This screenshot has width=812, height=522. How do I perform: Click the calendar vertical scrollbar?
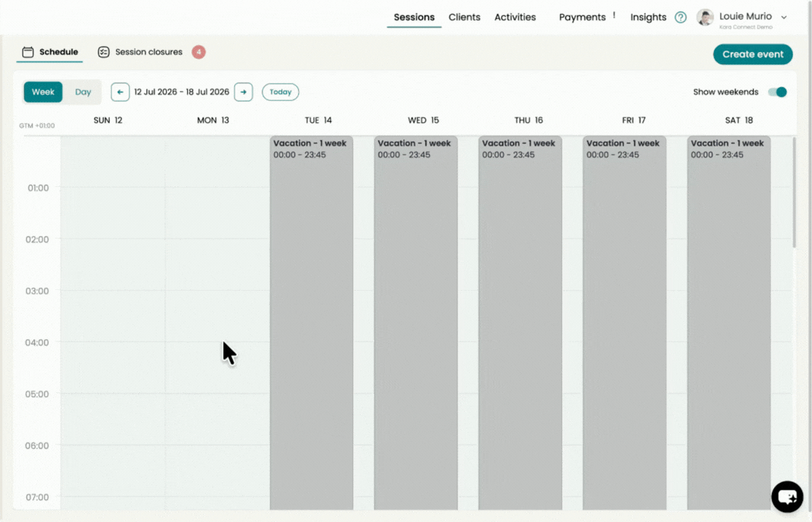[794, 192]
